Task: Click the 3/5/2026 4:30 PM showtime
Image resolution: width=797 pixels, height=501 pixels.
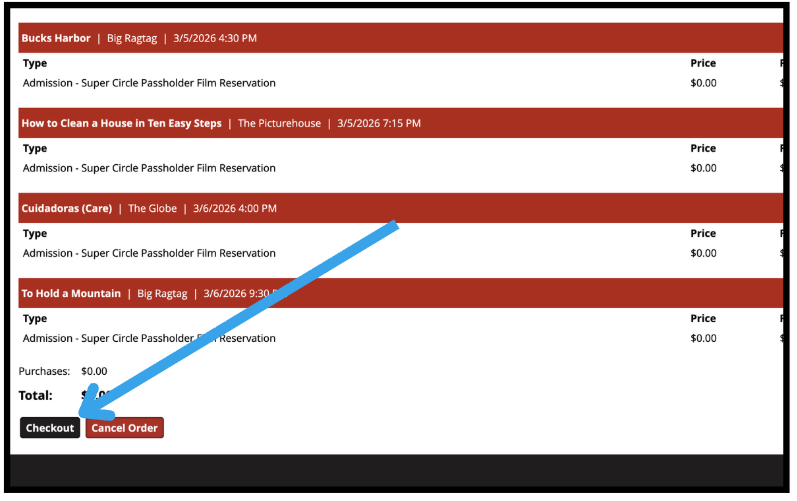Action: [x=215, y=38]
